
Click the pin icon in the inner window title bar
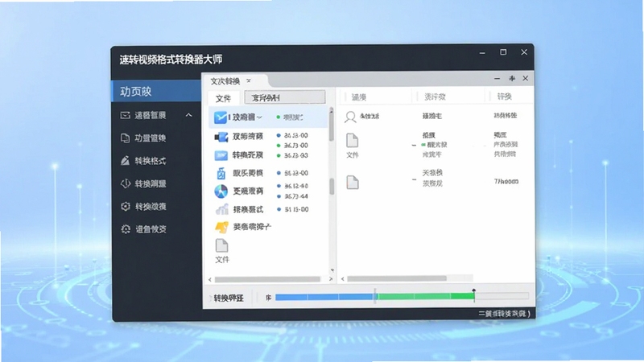[x=512, y=78]
